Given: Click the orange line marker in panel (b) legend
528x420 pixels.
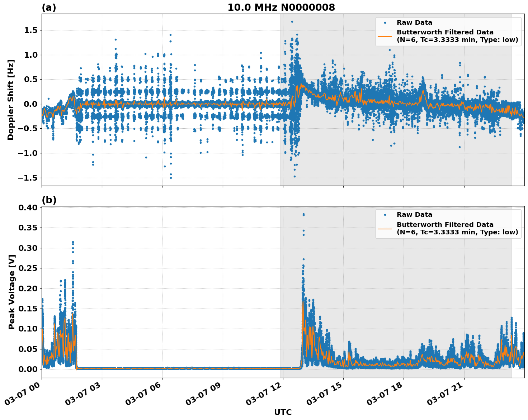Looking at the screenshot, I should point(385,229).
